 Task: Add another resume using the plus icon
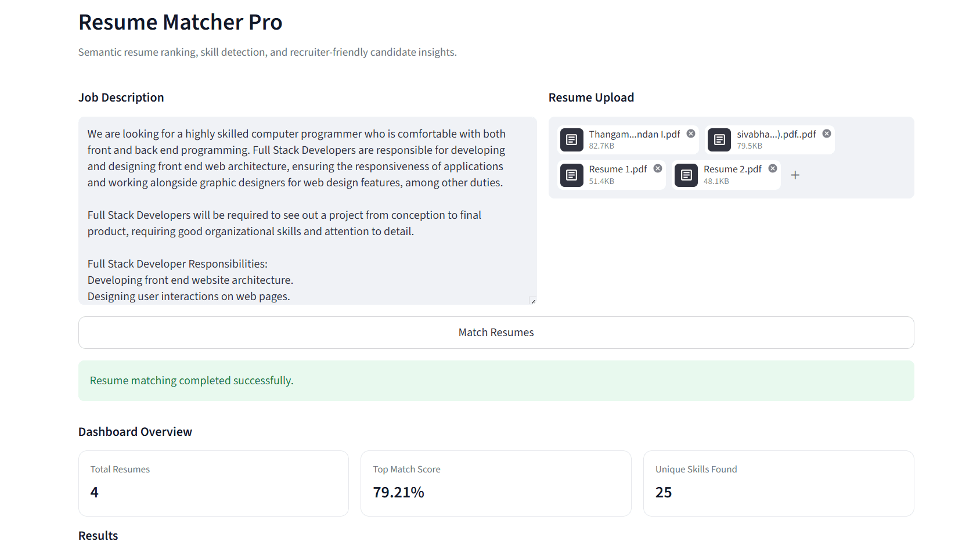click(795, 175)
